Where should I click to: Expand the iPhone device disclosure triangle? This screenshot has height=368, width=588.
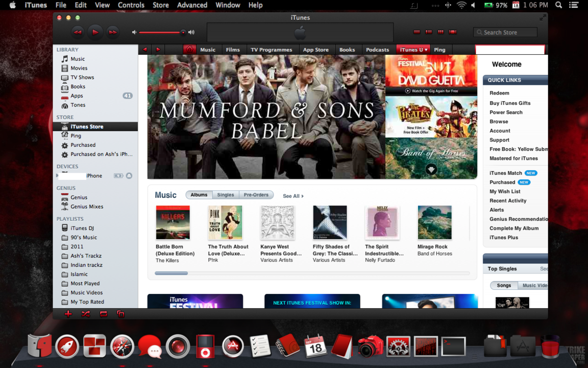(x=57, y=175)
